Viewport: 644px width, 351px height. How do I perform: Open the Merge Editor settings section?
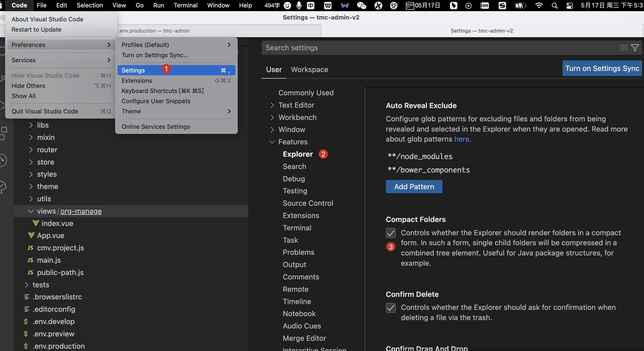[304, 338]
